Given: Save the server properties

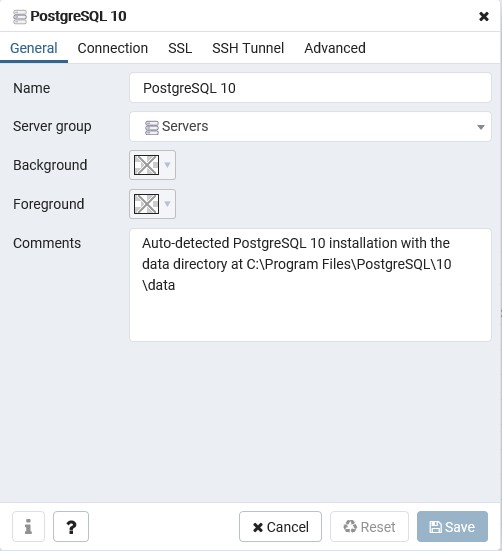Looking at the screenshot, I should (x=452, y=526).
